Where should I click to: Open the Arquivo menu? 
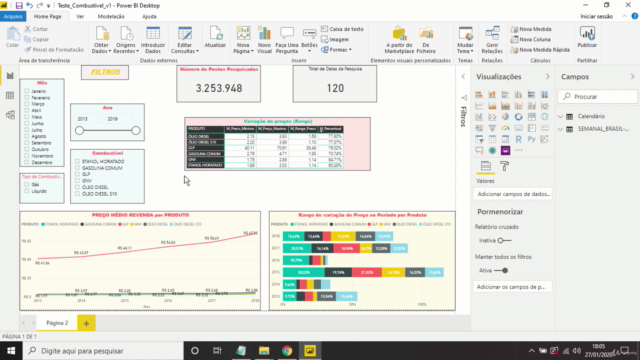tap(13, 16)
